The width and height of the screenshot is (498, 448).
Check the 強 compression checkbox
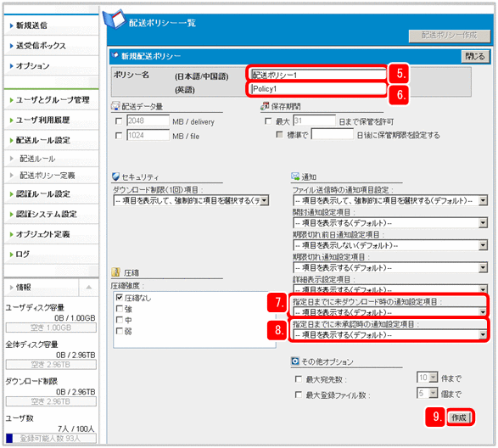pos(119,309)
